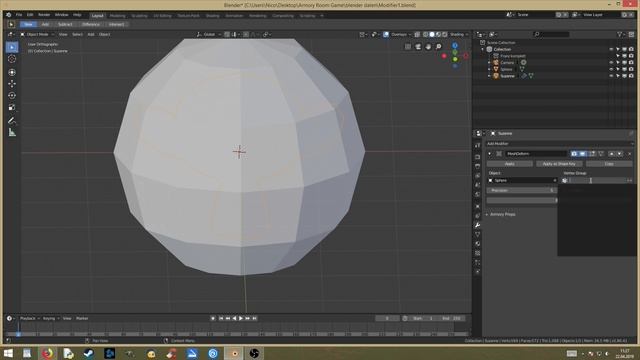
Task: Toggle Camera visibility eye in outliner
Action: (x=611, y=62)
